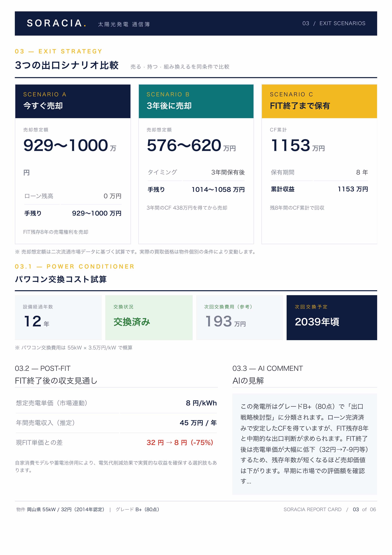392x555 pixels.
Task: Click the green 交換済み status
Action: tap(132, 322)
